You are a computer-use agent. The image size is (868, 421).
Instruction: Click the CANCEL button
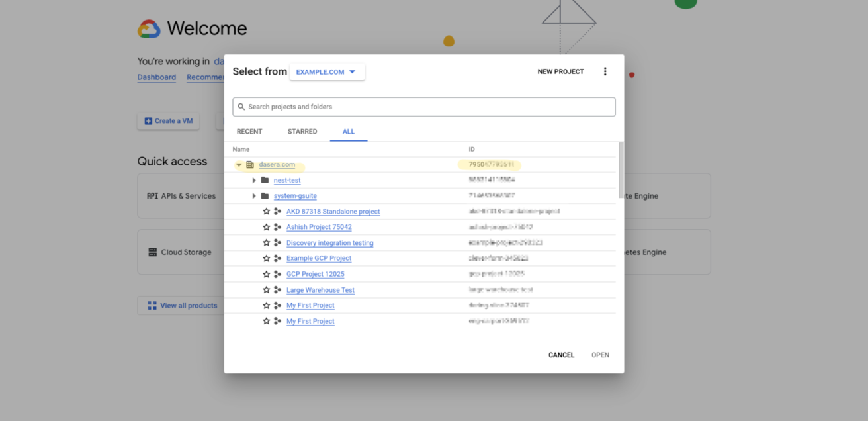561,355
